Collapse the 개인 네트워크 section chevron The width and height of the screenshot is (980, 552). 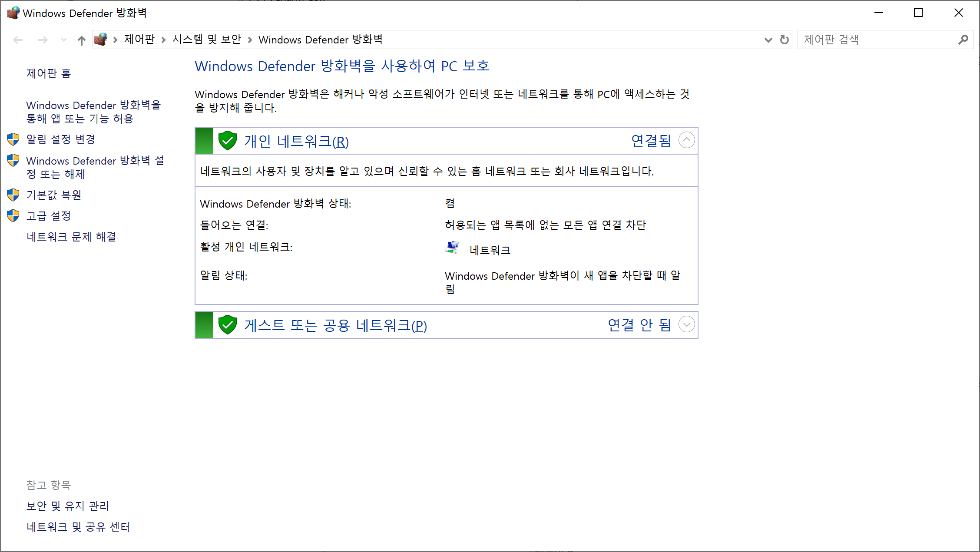(x=686, y=140)
